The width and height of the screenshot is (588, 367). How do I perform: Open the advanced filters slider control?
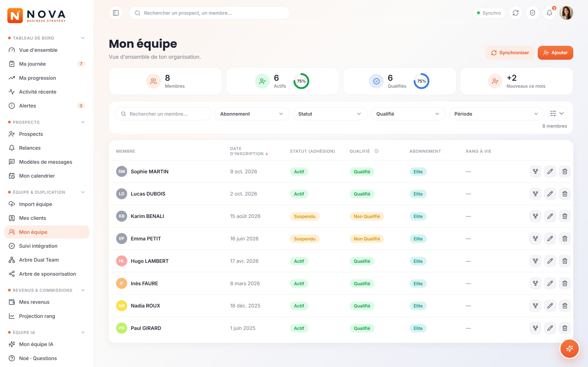coord(557,113)
